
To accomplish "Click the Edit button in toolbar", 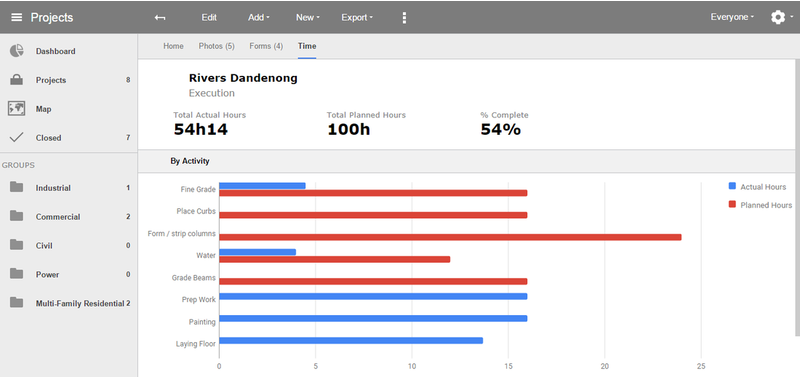I will (x=209, y=17).
